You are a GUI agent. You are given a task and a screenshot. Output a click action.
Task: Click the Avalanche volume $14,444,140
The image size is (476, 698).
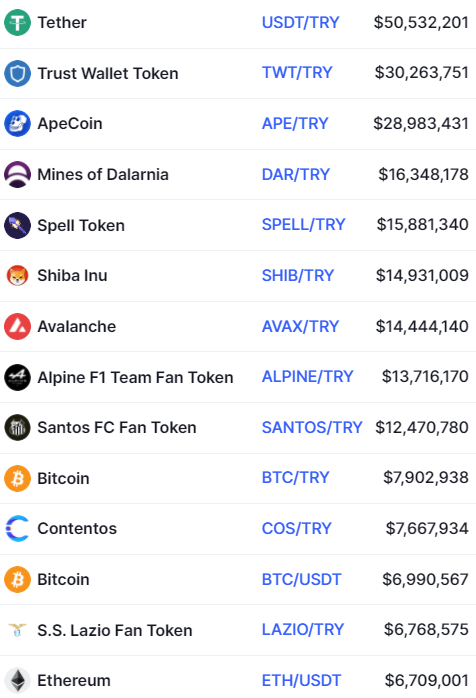422,326
